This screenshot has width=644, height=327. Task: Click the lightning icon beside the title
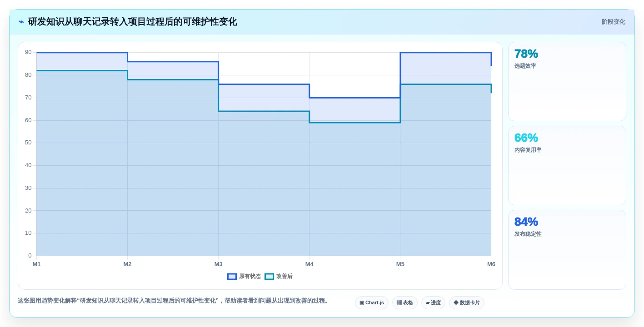[x=21, y=22]
